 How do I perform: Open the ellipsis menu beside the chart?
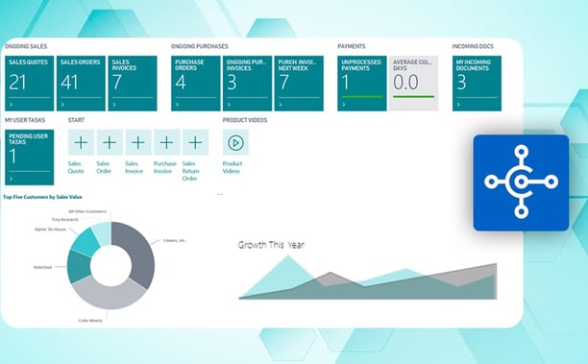click(x=220, y=194)
